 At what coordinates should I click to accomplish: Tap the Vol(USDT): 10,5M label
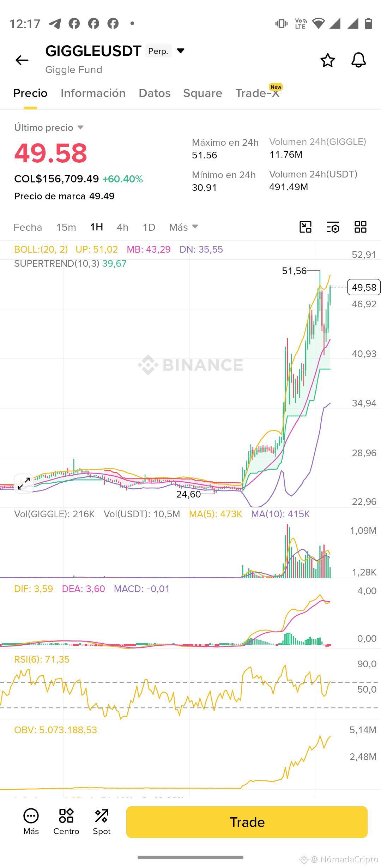pos(142,514)
